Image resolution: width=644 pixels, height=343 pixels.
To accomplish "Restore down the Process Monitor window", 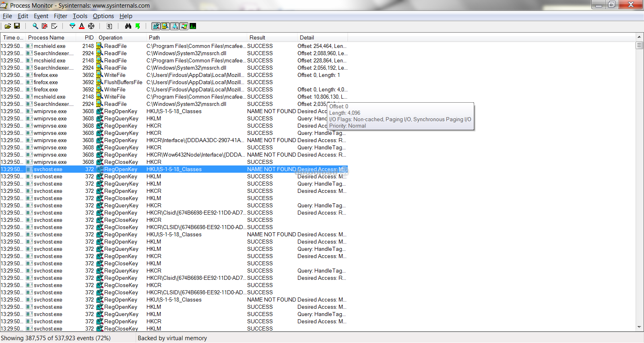I will tap(612, 5).
